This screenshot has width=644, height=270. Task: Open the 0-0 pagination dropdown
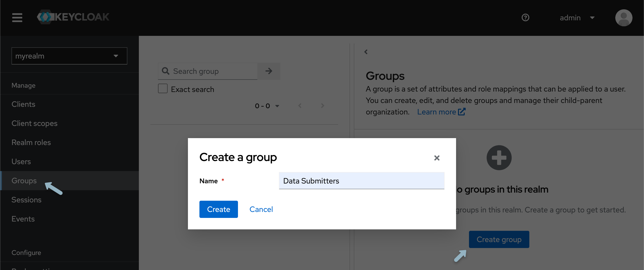pos(267,106)
